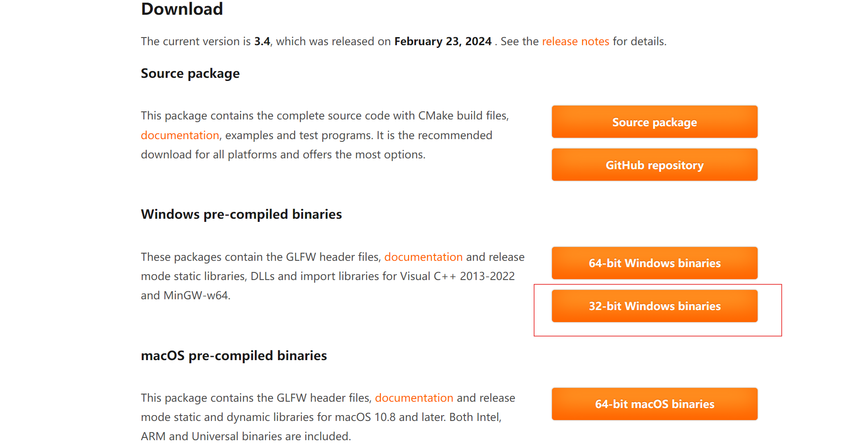The height and width of the screenshot is (446, 868).
Task: Click the bold version number 3.4
Action: (x=262, y=42)
